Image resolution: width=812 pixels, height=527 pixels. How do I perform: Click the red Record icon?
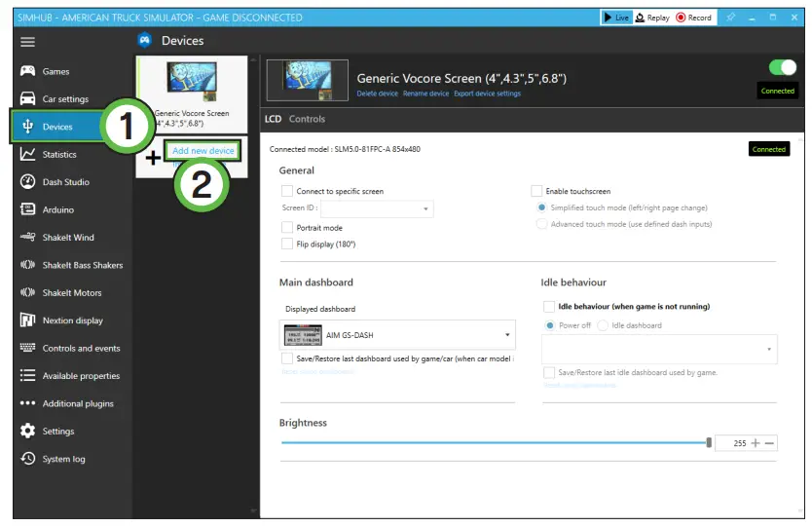click(x=681, y=18)
